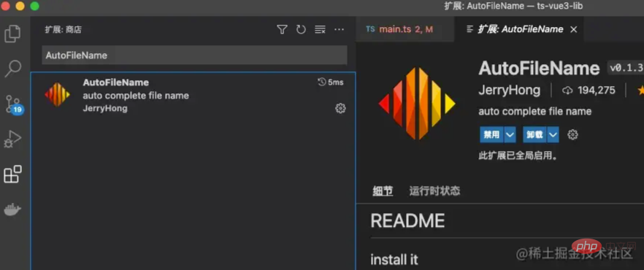Click the rating star icon

(x=641, y=90)
